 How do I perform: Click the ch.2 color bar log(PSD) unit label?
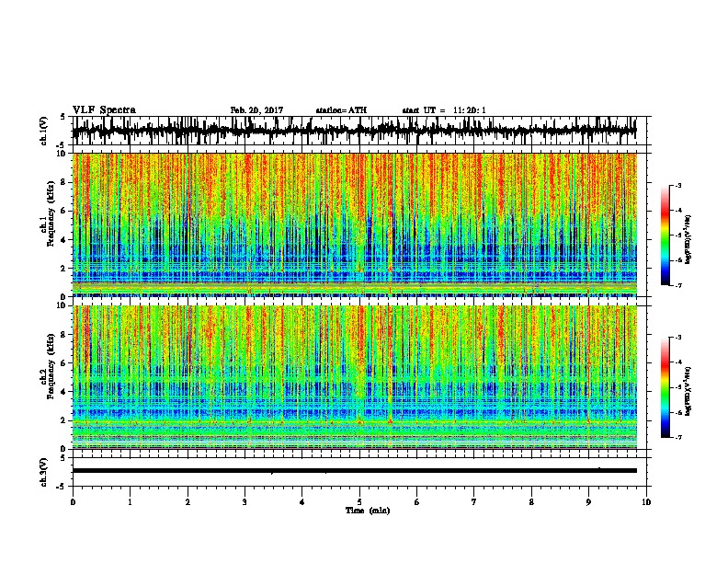(x=688, y=391)
